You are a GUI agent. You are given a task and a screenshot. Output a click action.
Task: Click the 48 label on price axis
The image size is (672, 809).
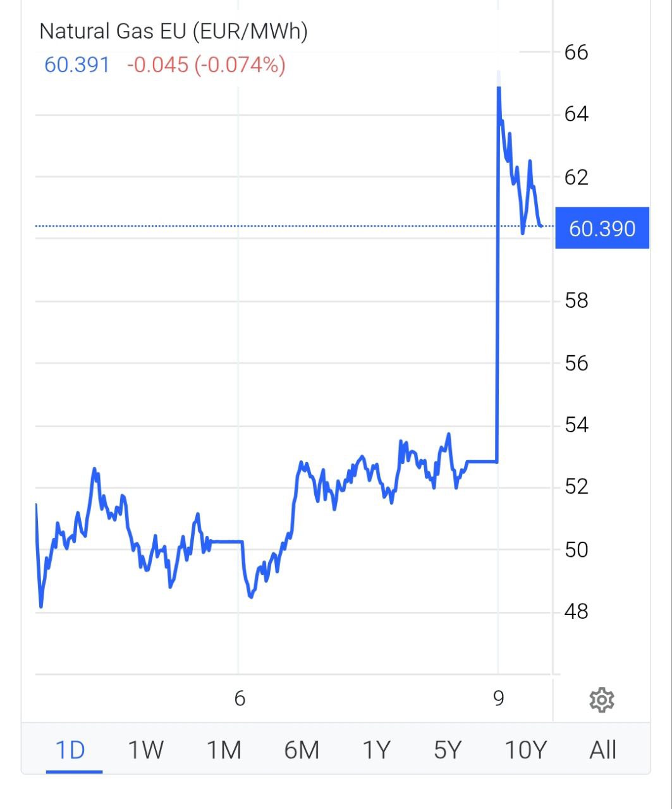point(576,611)
